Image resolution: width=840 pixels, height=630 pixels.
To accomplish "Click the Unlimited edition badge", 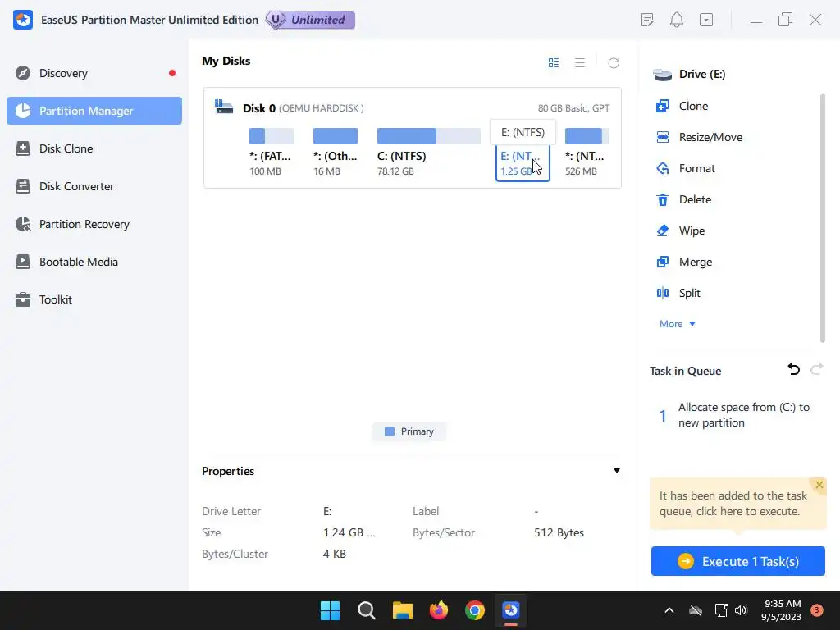I will pos(311,20).
